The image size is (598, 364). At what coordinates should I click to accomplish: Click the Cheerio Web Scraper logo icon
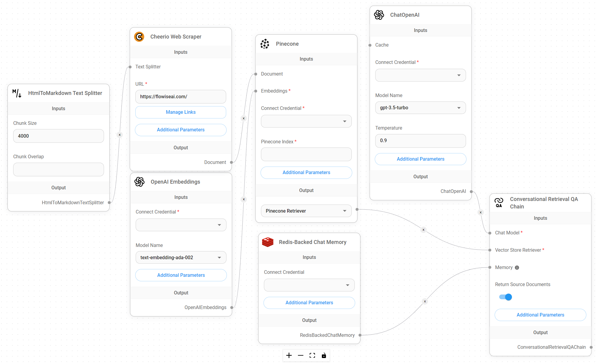139,37
